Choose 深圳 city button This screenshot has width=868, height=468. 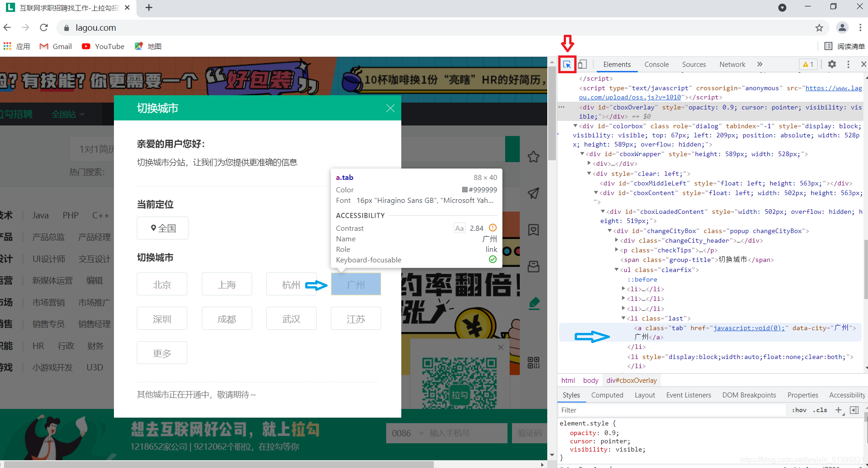162,319
